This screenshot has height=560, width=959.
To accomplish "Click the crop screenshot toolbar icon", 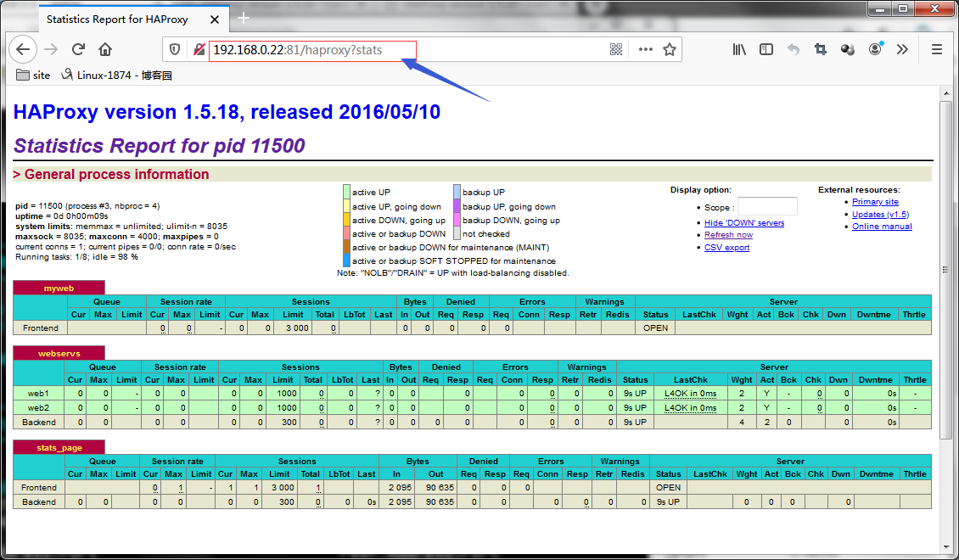I will [820, 49].
